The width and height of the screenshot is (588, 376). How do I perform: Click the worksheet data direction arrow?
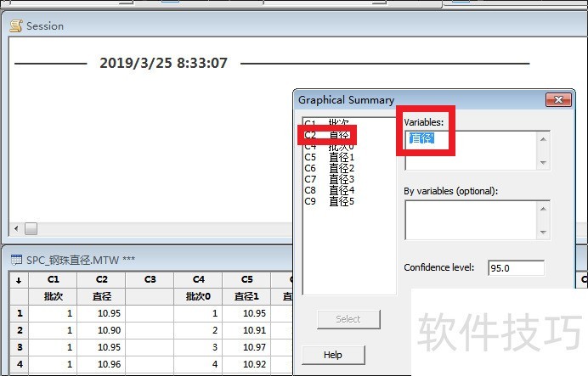[20, 280]
